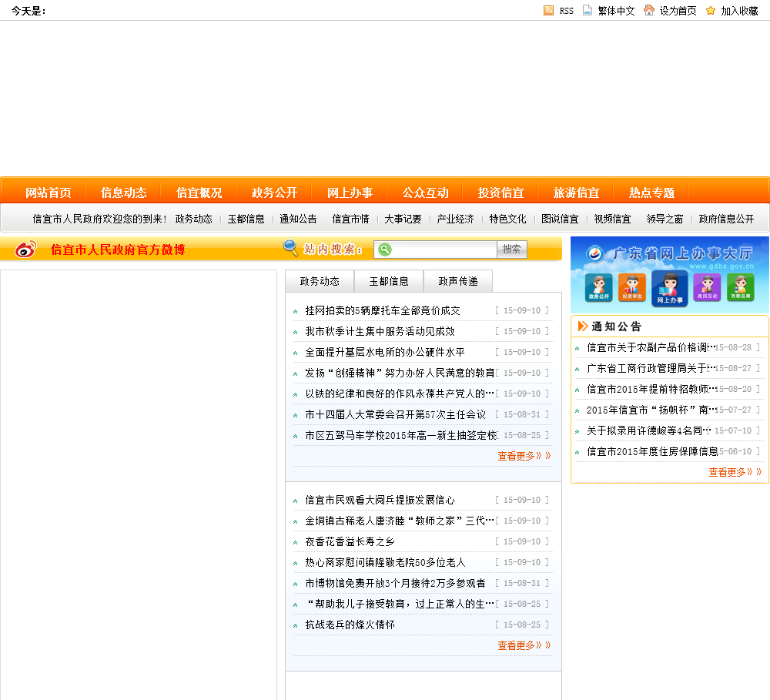Image resolution: width=770 pixels, height=700 pixels.
Task: Open 公众互动 in main navigation
Action: (x=425, y=193)
